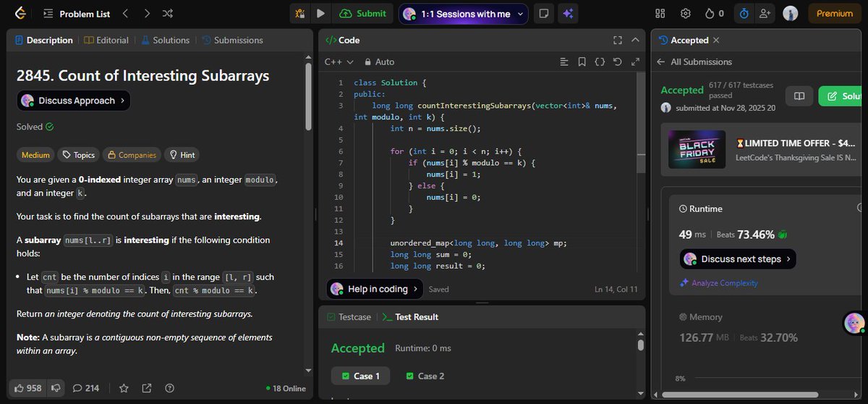868x404 pixels.
Task: Click the LeetCode logo icon
Action: tap(20, 13)
